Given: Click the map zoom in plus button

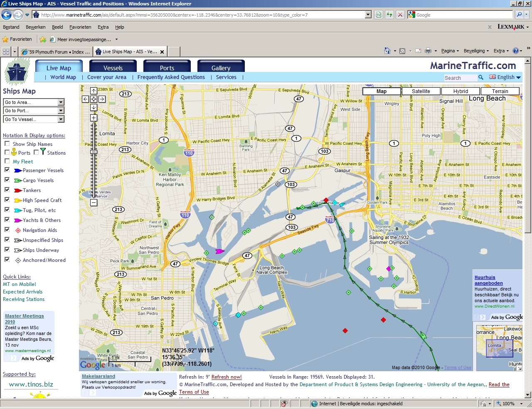Looking at the screenshot, I should pyautogui.click(x=94, y=118).
